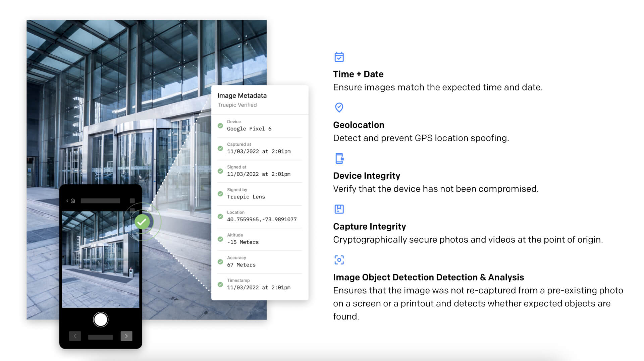Tap the right arrow button on phone
Viewport: 644px width, 361px height.
[x=126, y=336]
